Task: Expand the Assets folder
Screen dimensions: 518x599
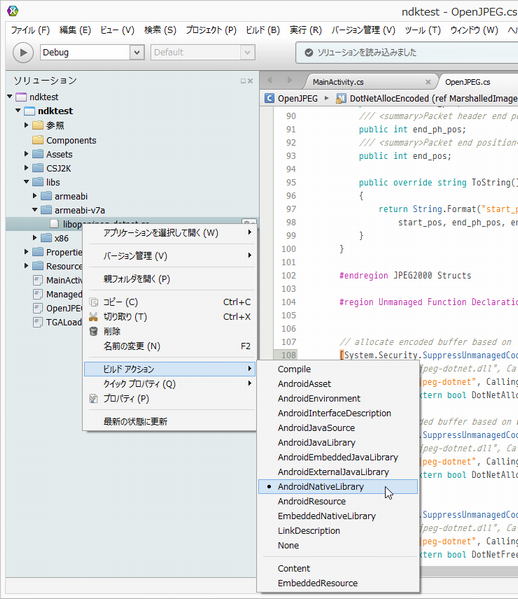Action: (x=26, y=154)
